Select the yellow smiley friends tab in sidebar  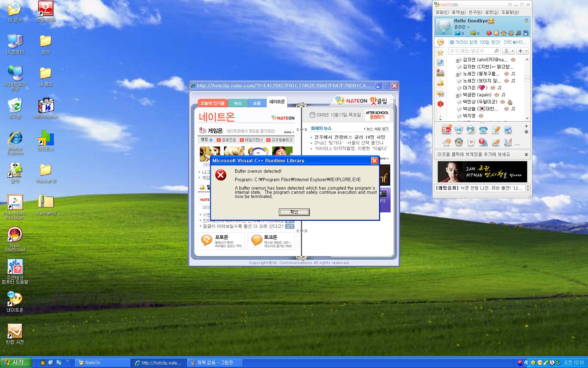click(440, 42)
